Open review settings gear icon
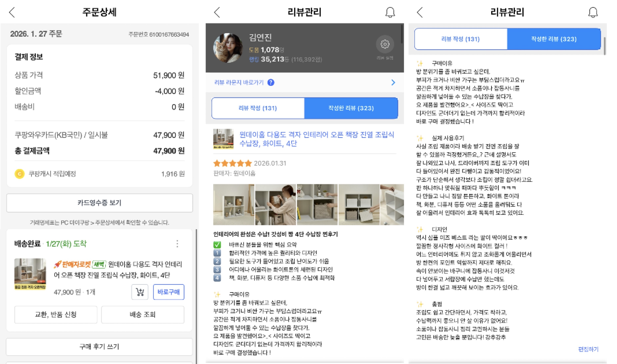The image size is (617, 364). (x=385, y=44)
